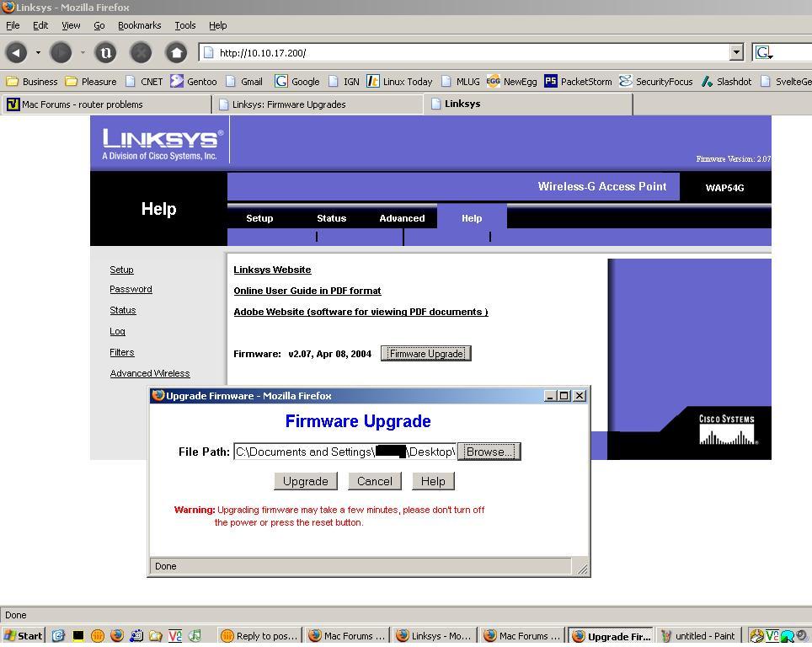
Task: Open the Linux Today bookmark
Action: (x=399, y=82)
